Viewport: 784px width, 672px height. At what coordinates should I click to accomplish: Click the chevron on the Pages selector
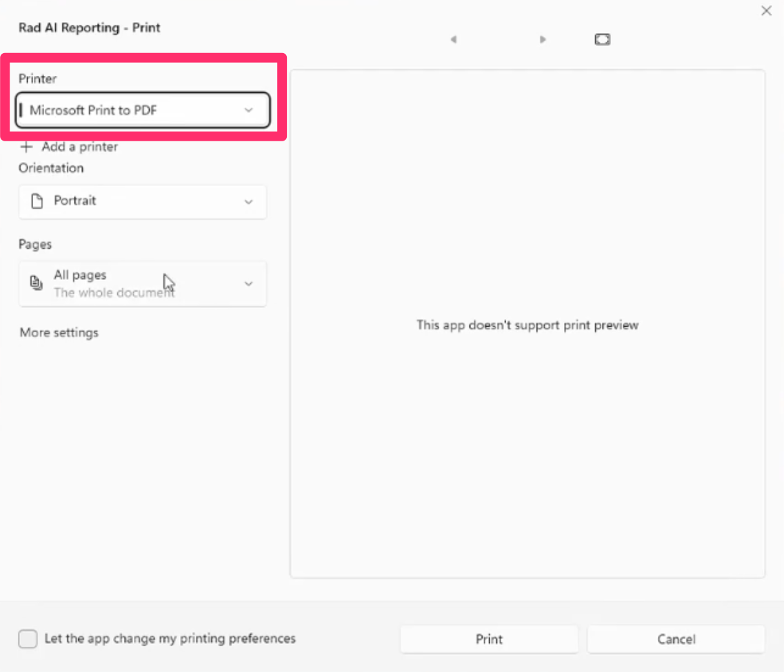point(248,284)
